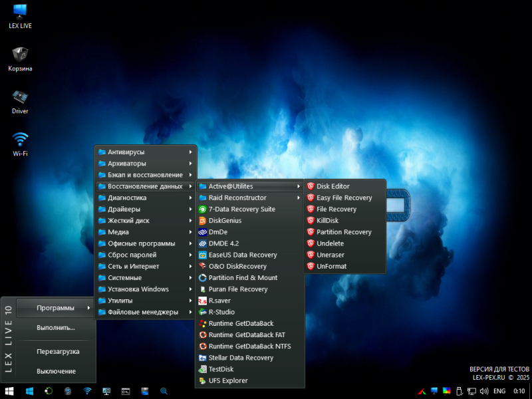Expand the Raid Reconstructor submenu
The image size is (532, 399).
click(249, 198)
